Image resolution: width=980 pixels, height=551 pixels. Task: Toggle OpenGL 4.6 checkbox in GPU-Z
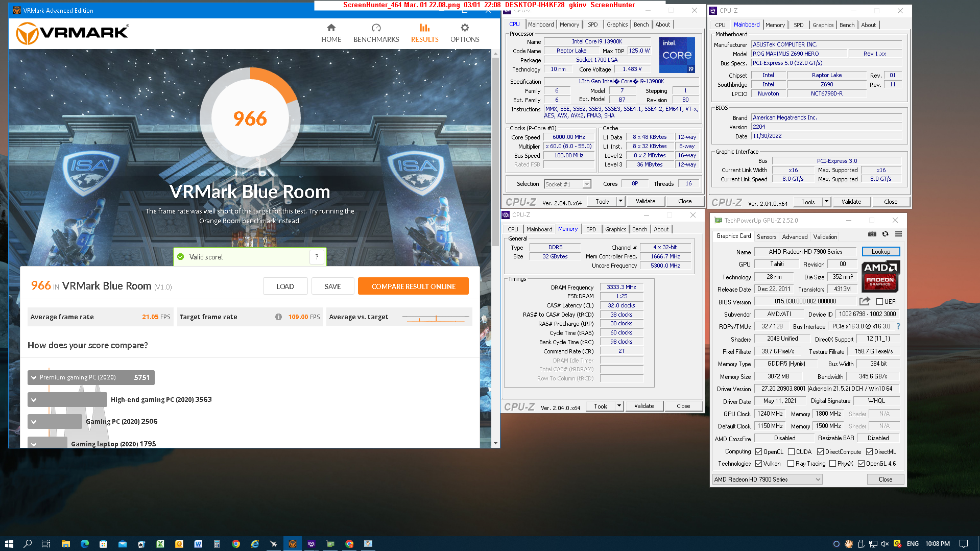click(x=861, y=463)
